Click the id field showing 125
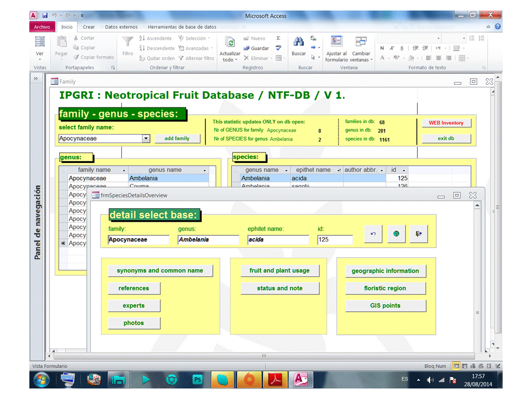 pyautogui.click(x=335, y=239)
